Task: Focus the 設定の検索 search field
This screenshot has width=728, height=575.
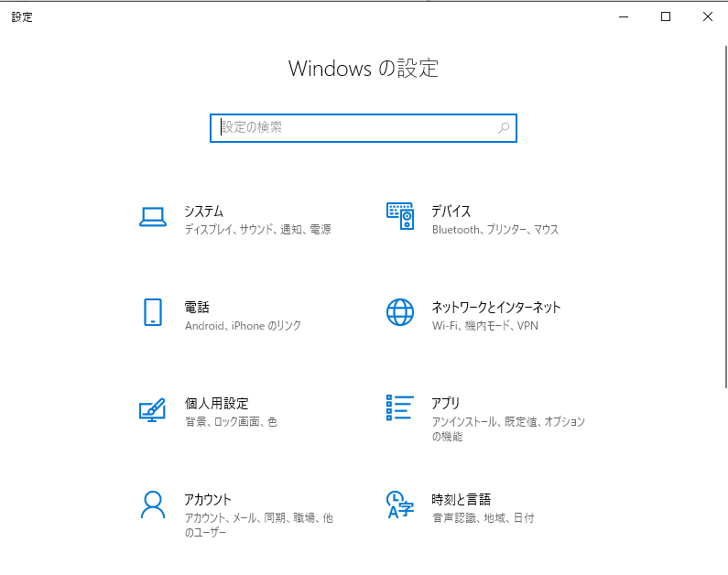Action: click(x=363, y=128)
